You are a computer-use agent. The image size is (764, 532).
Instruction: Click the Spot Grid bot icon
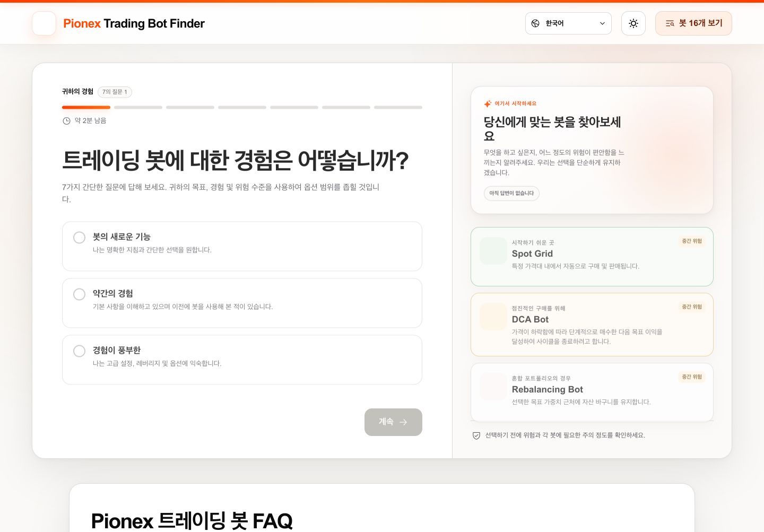point(493,251)
